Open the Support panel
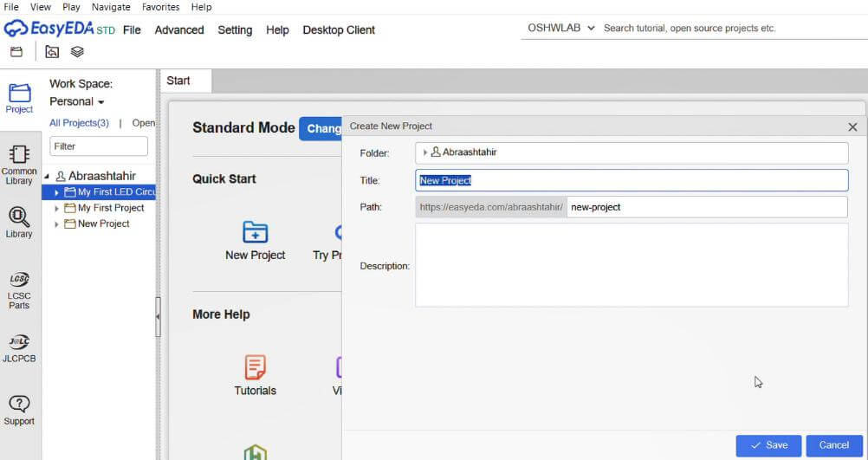This screenshot has width=868, height=460. pyautogui.click(x=19, y=410)
